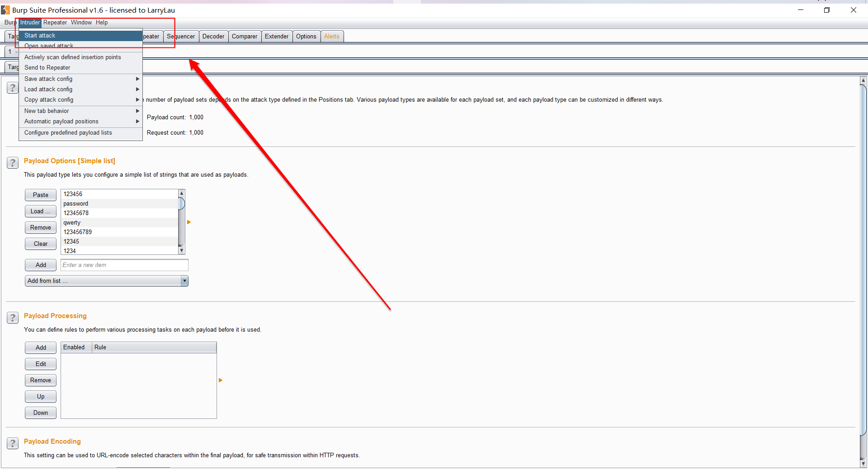Open the Add from list dropdown
868x469 pixels.
(107, 281)
